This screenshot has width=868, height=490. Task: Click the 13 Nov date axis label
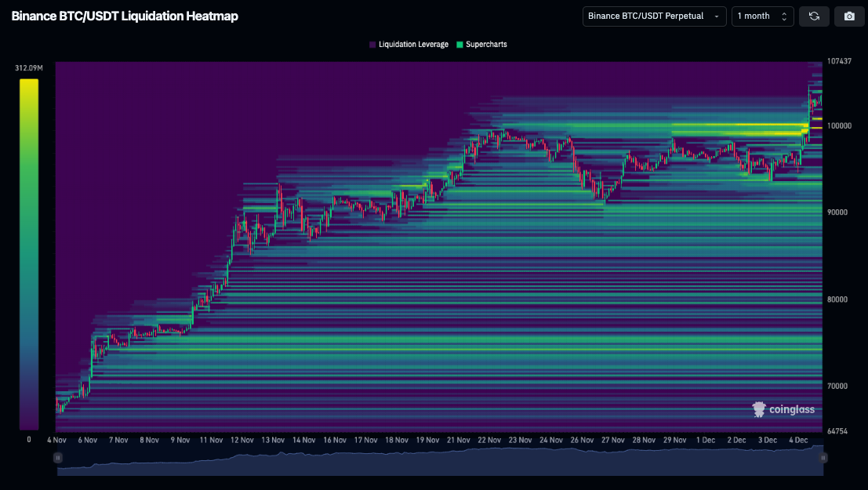tap(273, 440)
